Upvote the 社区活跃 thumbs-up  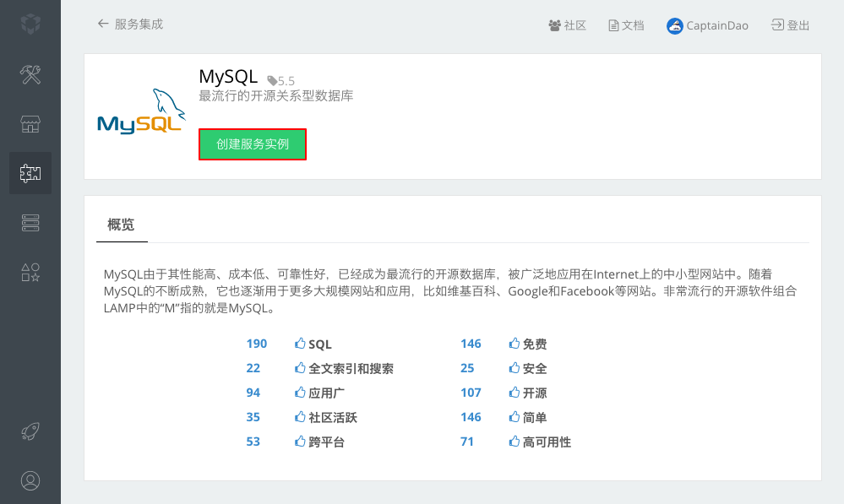pyautogui.click(x=300, y=417)
